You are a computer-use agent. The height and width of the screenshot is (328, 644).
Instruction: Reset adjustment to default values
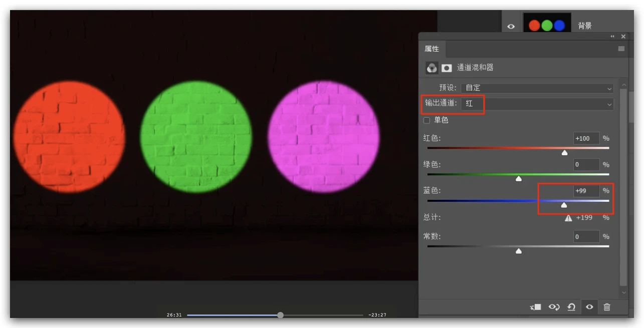coord(571,307)
